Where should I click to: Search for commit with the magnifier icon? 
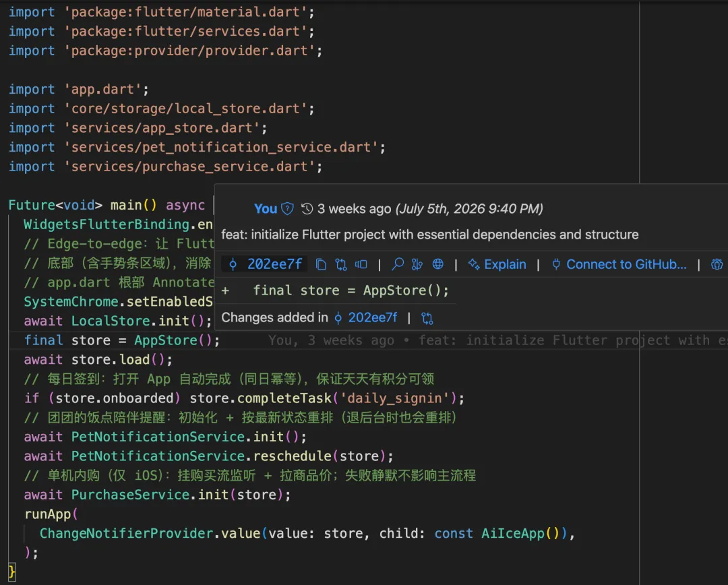click(398, 264)
